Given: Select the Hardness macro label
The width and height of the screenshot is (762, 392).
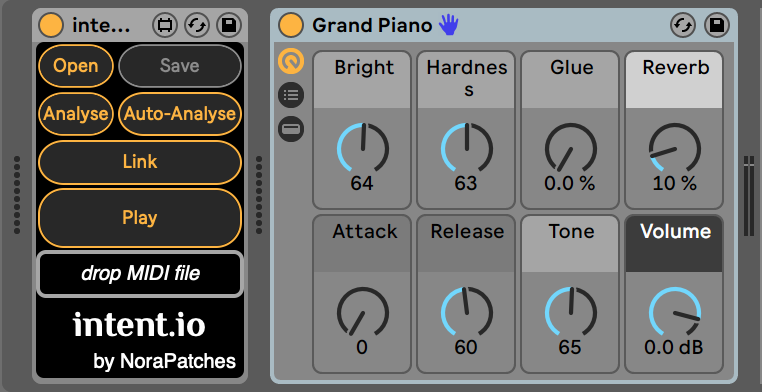Looking at the screenshot, I should coord(467,78).
